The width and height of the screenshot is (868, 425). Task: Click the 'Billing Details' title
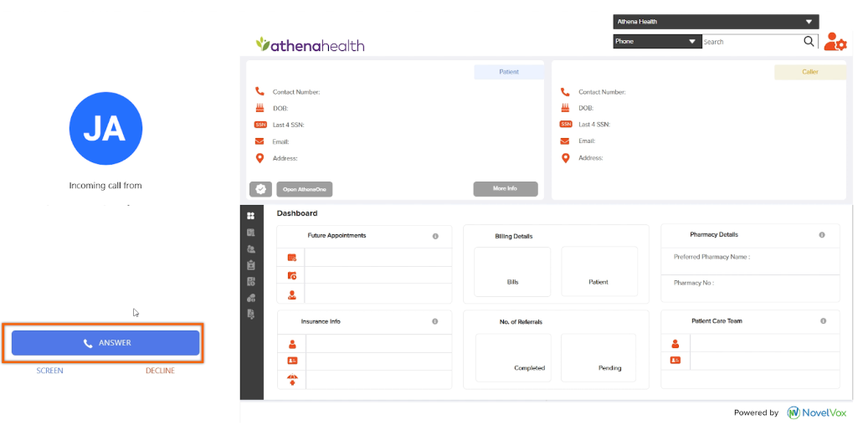[514, 236]
